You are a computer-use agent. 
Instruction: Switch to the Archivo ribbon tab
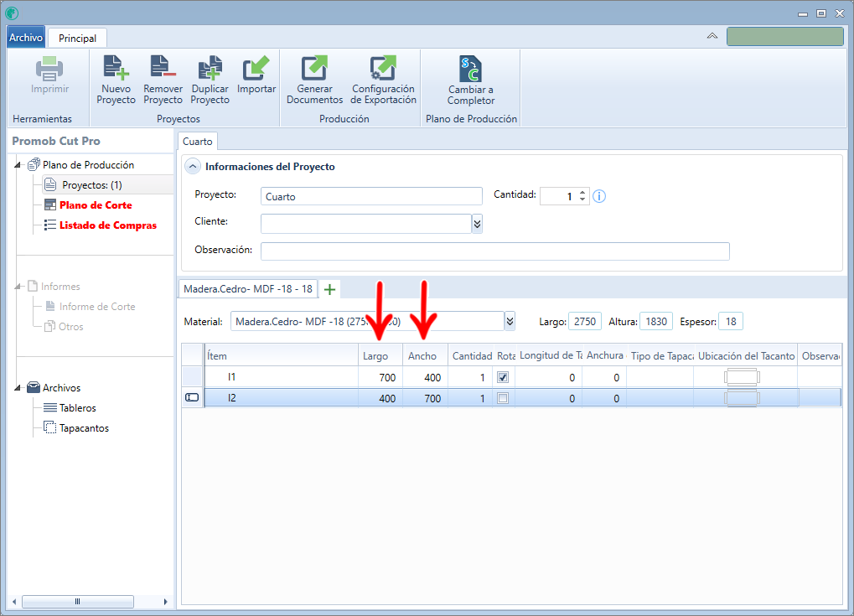(26, 38)
